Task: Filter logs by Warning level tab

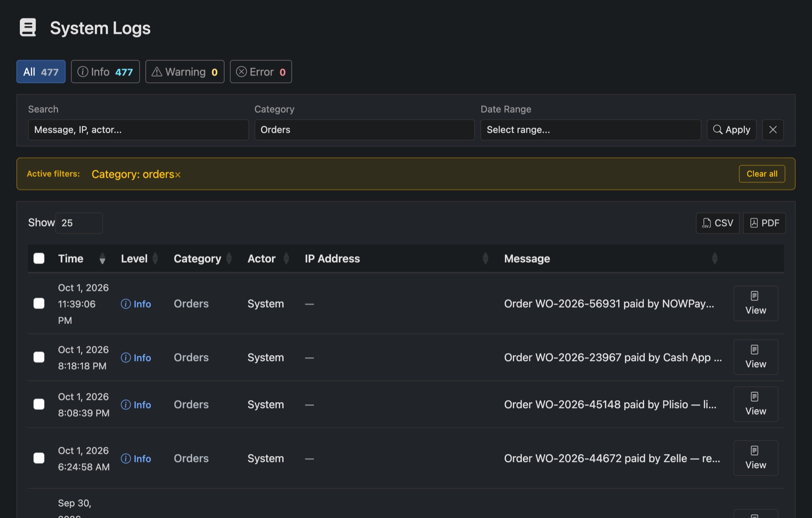Action: pyautogui.click(x=185, y=72)
